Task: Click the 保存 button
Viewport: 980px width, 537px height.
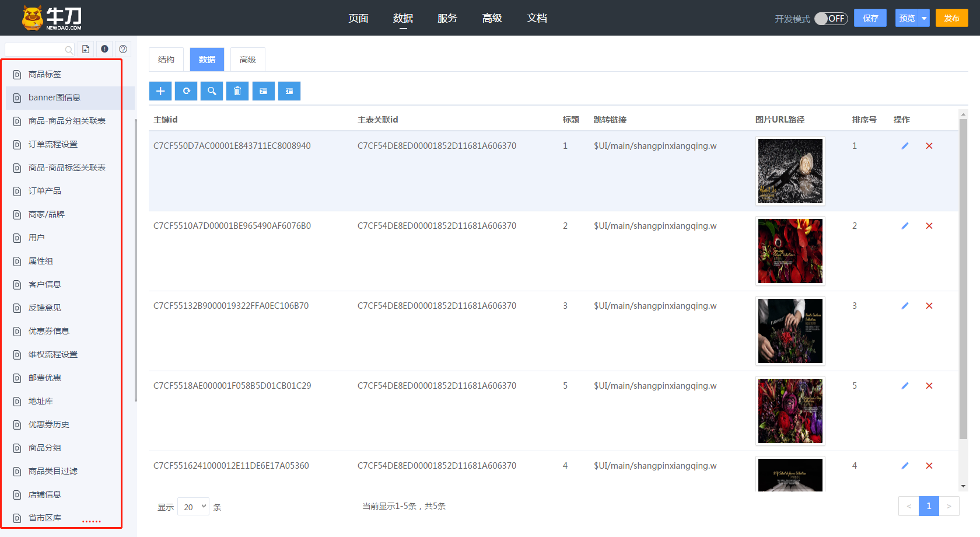Action: tap(870, 18)
